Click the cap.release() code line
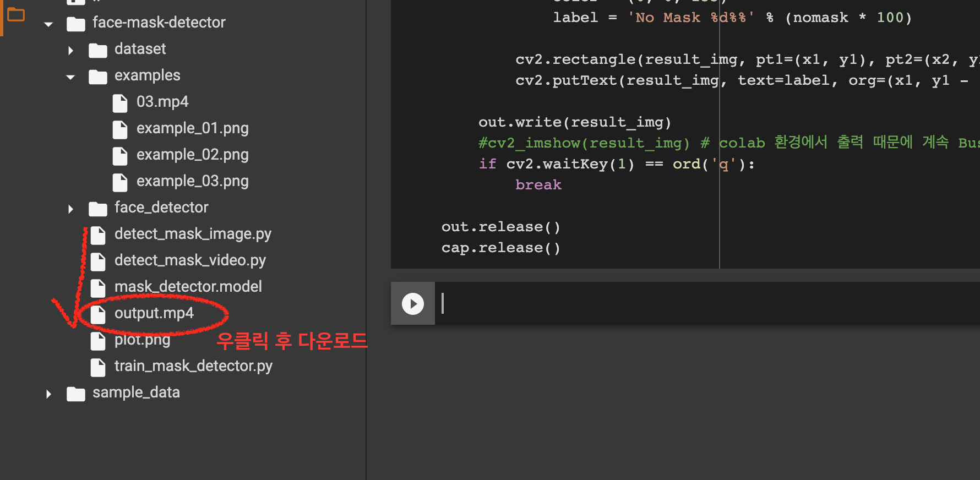980x480 pixels. pyautogui.click(x=501, y=248)
